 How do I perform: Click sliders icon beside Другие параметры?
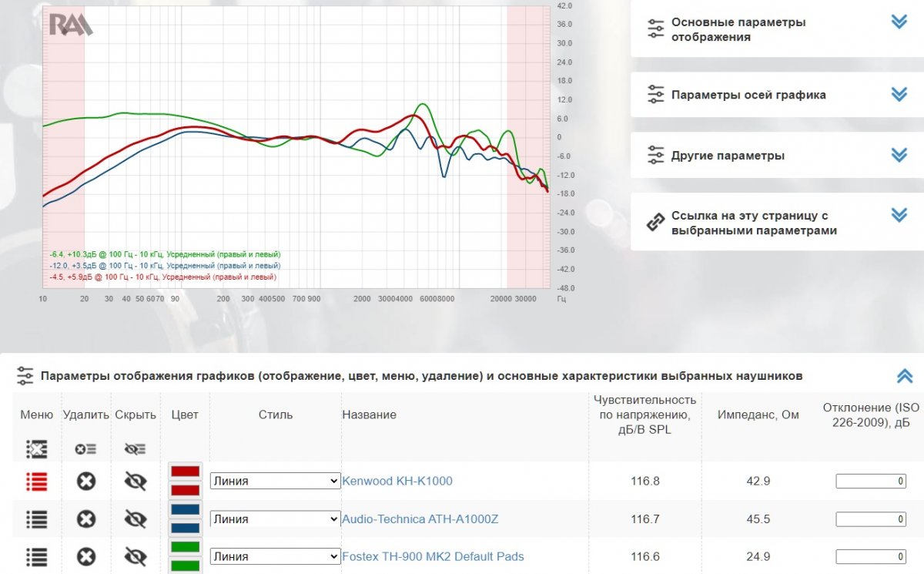(655, 156)
